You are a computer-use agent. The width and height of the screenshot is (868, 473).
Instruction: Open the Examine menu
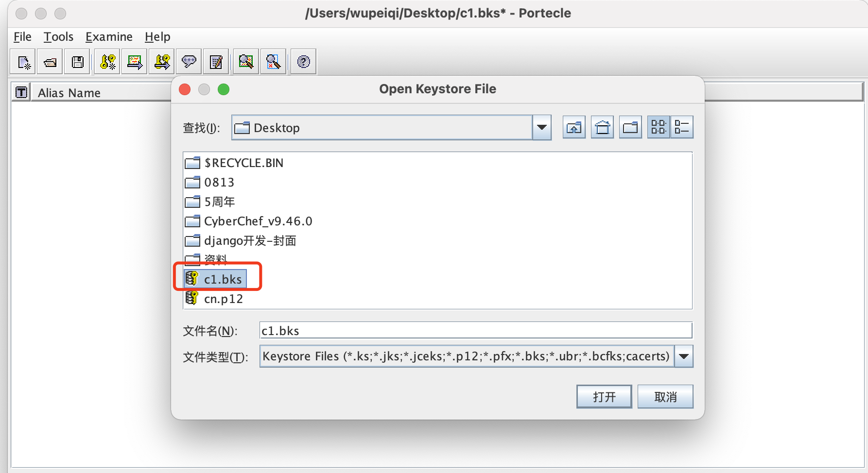(109, 37)
